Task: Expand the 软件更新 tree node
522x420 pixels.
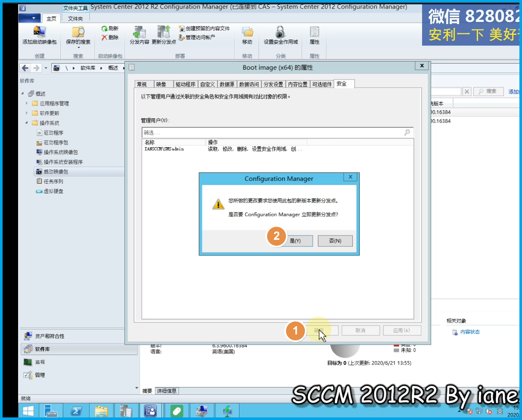Action: point(27,113)
